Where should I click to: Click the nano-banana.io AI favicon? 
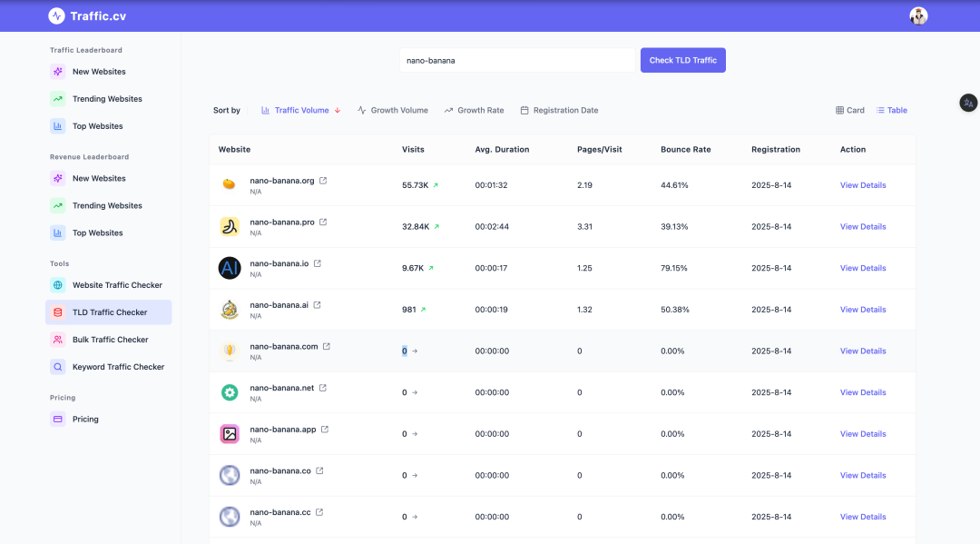click(230, 268)
